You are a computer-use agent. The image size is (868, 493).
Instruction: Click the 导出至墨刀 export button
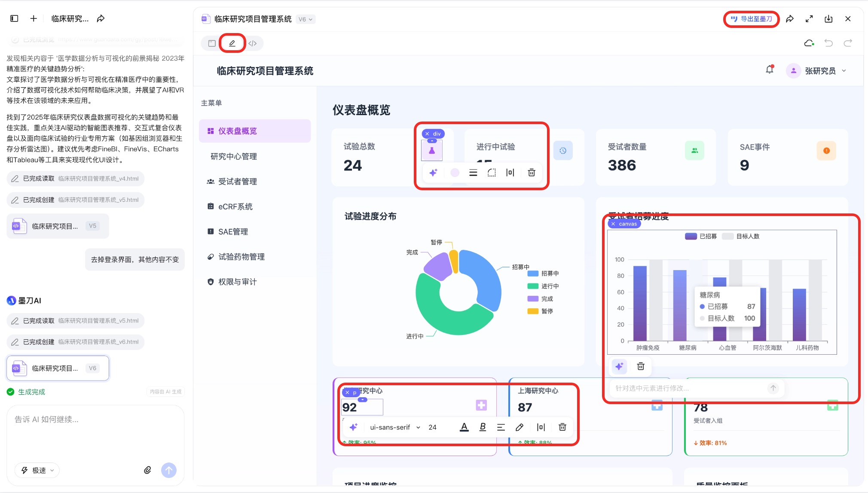(751, 19)
